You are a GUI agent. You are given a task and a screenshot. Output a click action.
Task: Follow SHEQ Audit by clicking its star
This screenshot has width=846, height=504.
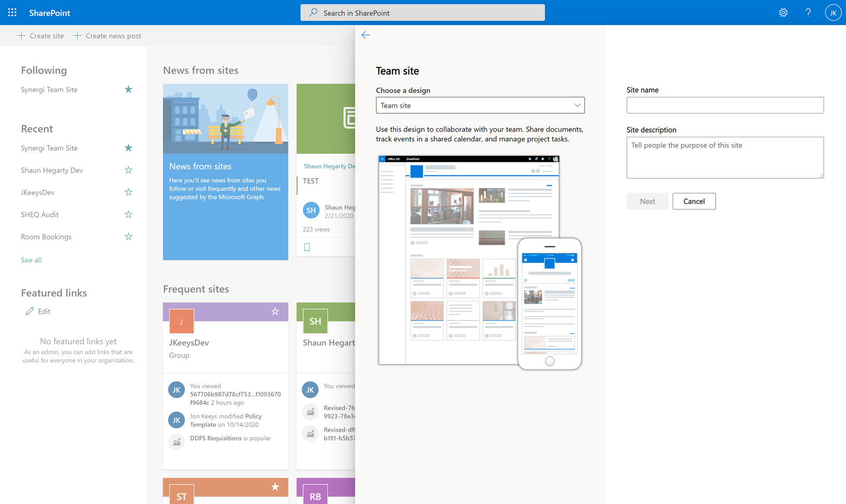point(128,214)
